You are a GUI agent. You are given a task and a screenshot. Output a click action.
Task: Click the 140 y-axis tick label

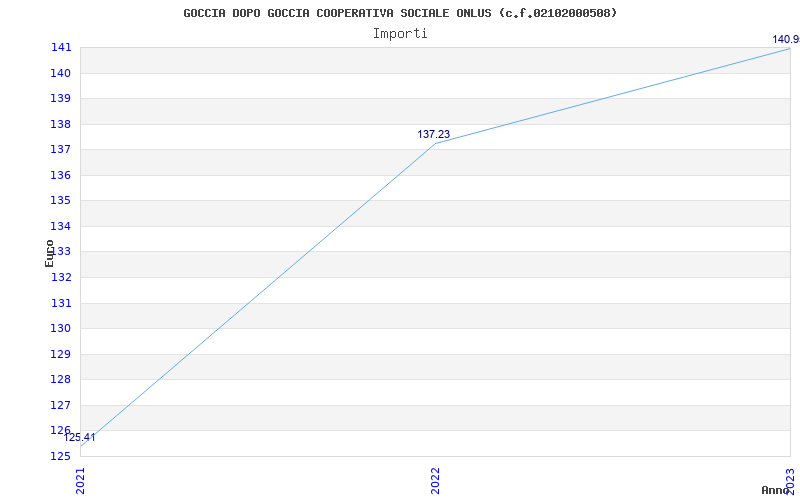click(60, 73)
